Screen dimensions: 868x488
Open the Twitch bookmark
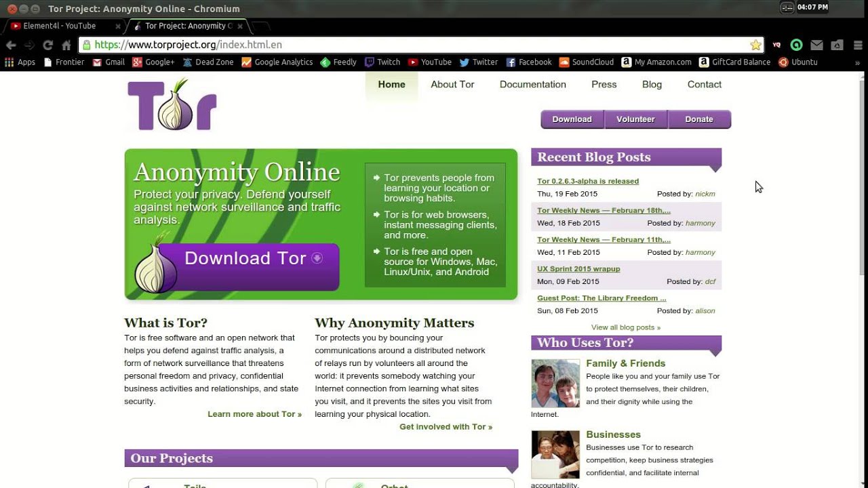click(x=382, y=62)
